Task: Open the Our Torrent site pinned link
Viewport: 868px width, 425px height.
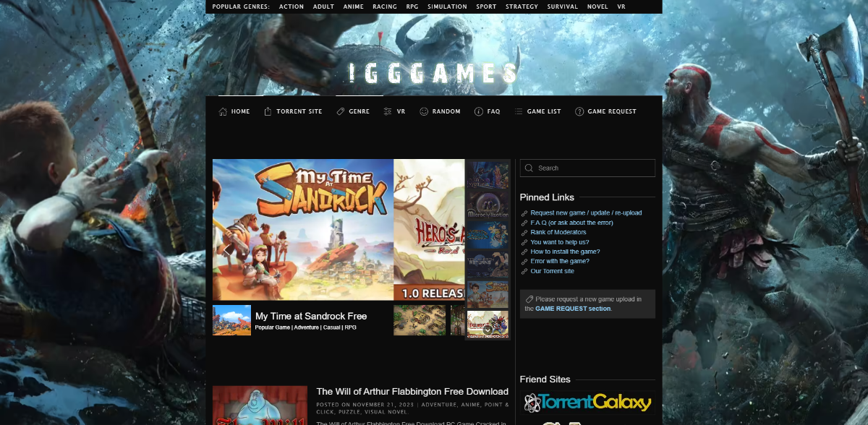Action: (x=553, y=272)
